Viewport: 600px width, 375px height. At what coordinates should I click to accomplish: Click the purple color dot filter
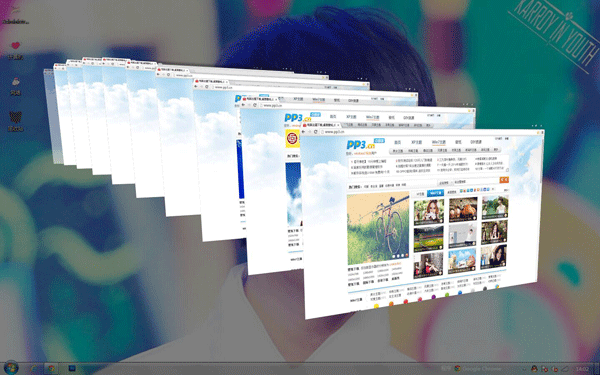433,297
